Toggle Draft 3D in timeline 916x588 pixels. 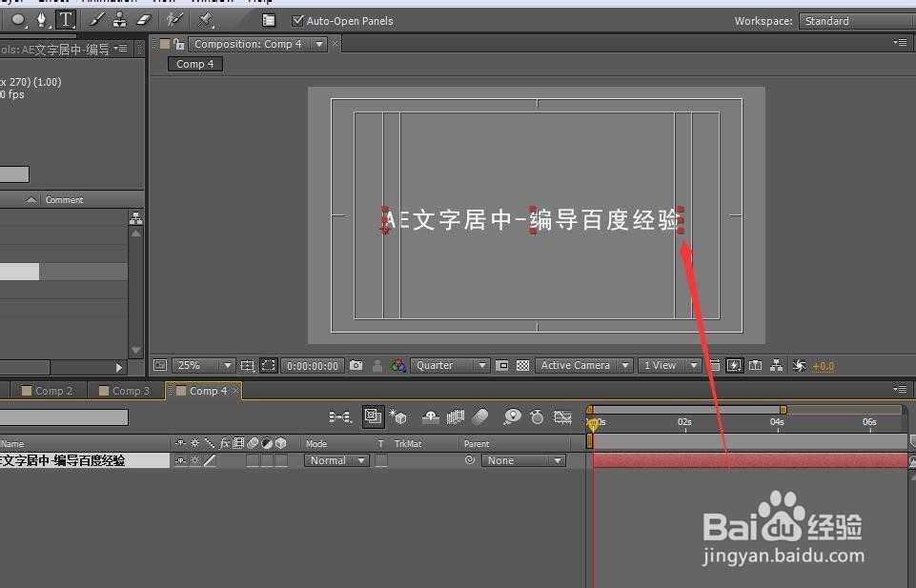[x=398, y=416]
